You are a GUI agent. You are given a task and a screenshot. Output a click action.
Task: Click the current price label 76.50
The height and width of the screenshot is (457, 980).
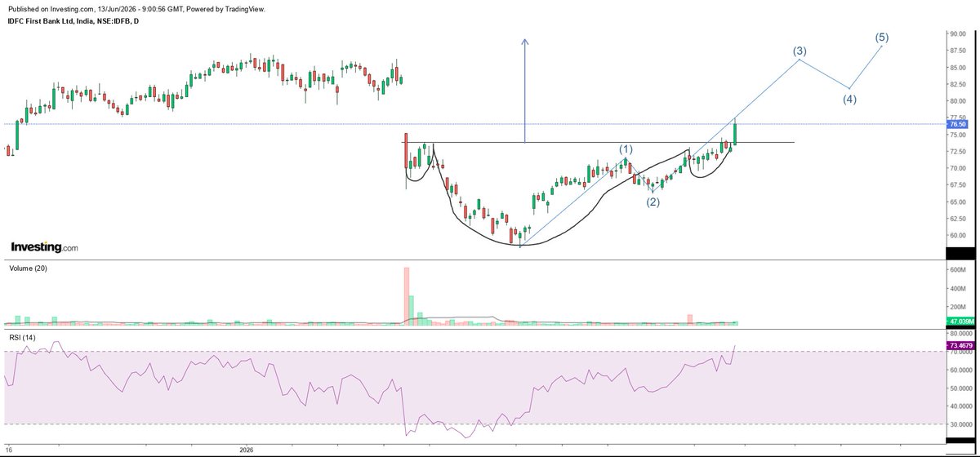click(x=956, y=125)
